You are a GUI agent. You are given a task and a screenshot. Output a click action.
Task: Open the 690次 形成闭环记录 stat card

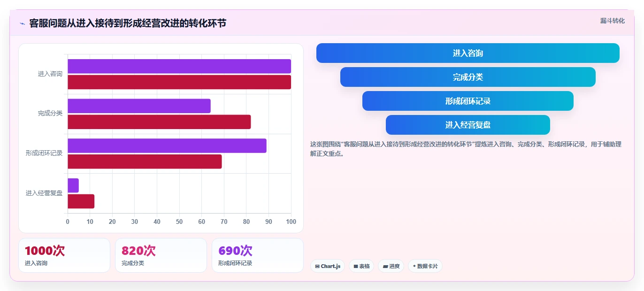click(258, 255)
